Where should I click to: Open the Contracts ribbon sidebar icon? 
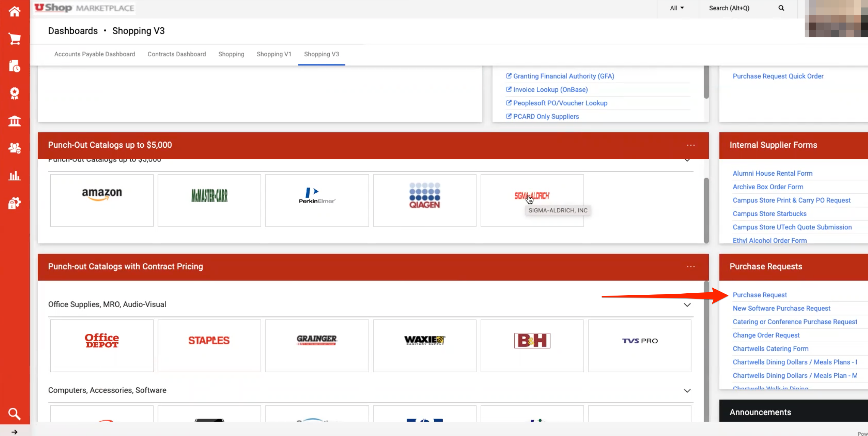pyautogui.click(x=14, y=93)
